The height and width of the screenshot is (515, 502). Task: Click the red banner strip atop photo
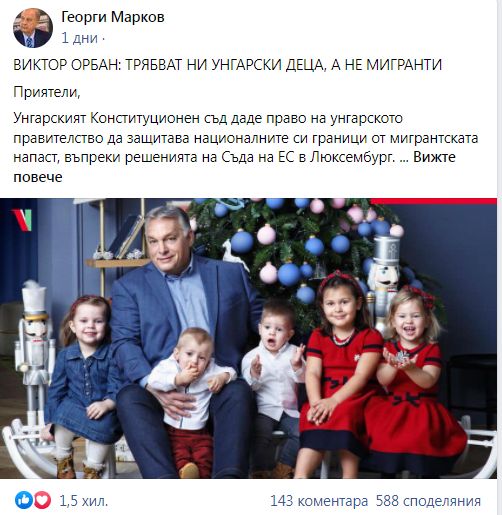(x=434, y=201)
